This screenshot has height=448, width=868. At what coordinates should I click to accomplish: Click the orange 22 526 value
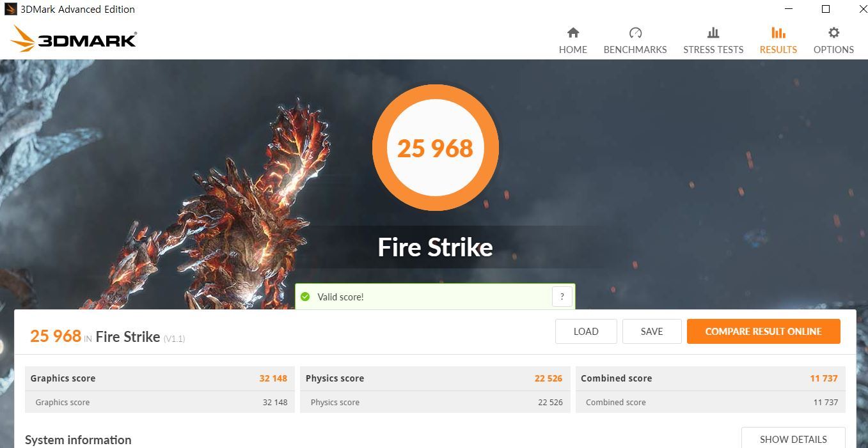coord(548,378)
